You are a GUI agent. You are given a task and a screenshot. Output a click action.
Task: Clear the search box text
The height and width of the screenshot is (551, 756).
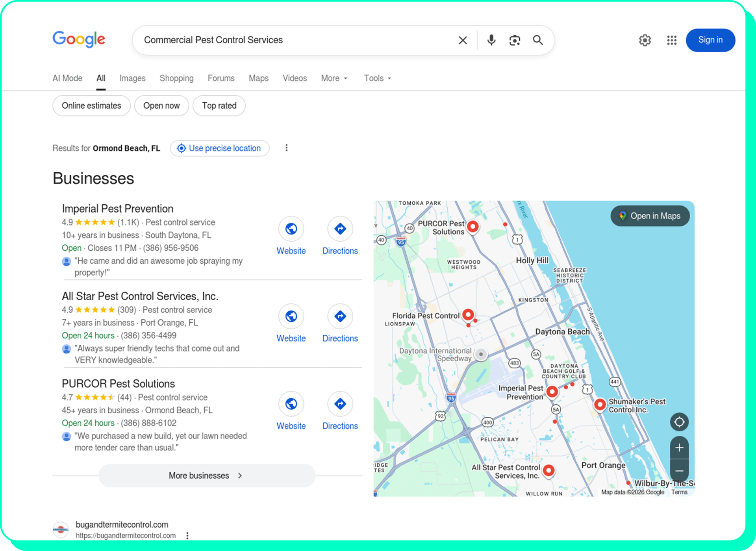[x=463, y=40]
